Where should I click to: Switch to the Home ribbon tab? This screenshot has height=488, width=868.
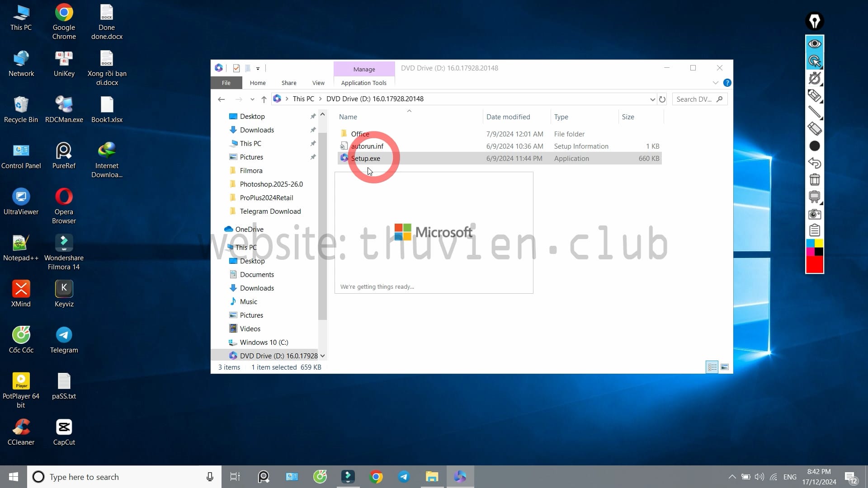coord(258,83)
